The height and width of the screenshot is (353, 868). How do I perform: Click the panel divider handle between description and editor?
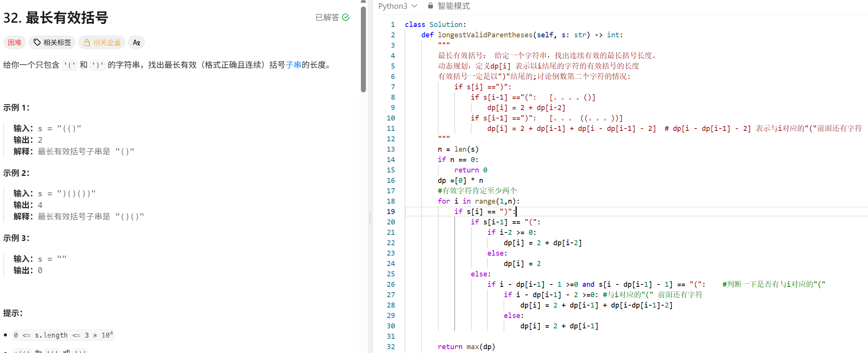[x=370, y=218]
